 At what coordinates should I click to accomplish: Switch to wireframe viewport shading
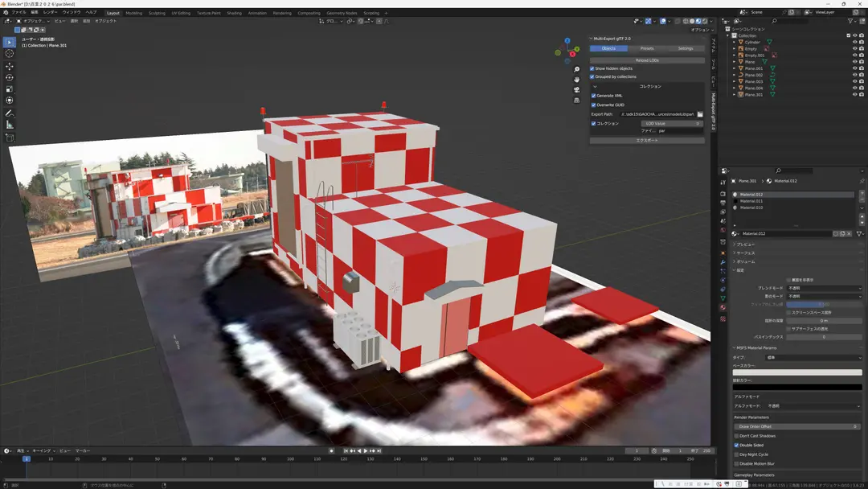(x=686, y=21)
